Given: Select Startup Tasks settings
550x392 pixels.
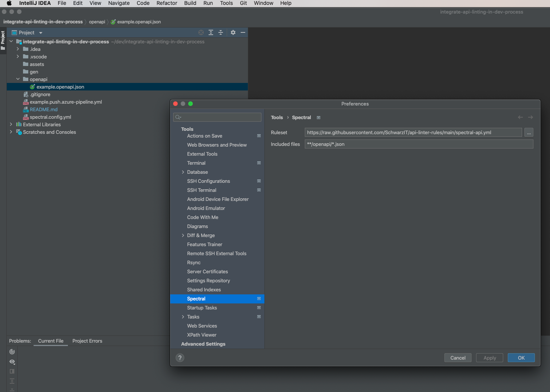Looking at the screenshot, I should tap(202, 308).
